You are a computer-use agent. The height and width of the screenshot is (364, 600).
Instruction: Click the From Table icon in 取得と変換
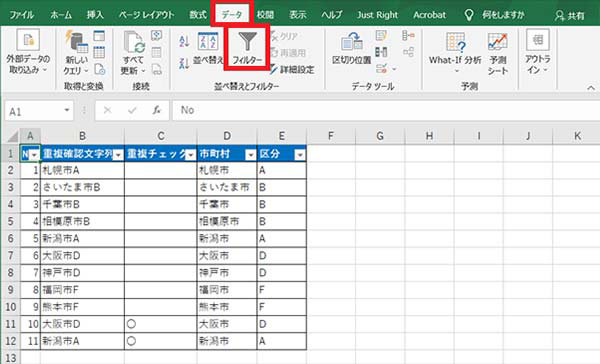99,52
